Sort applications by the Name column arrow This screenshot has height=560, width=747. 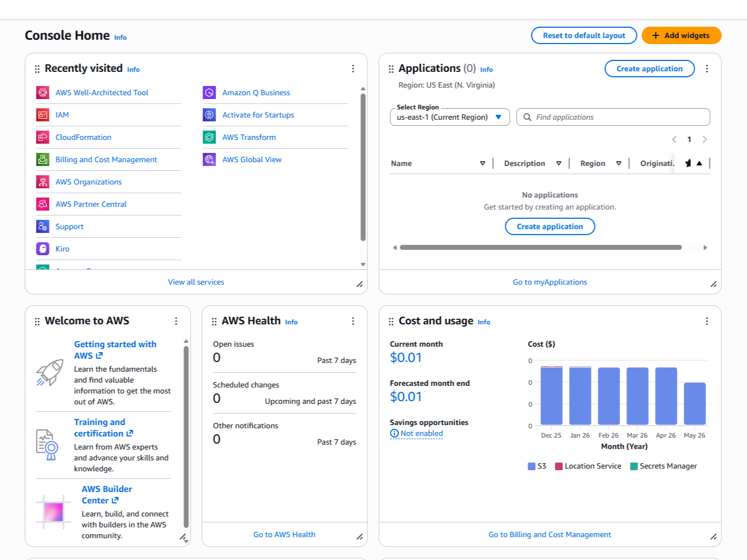(482, 163)
